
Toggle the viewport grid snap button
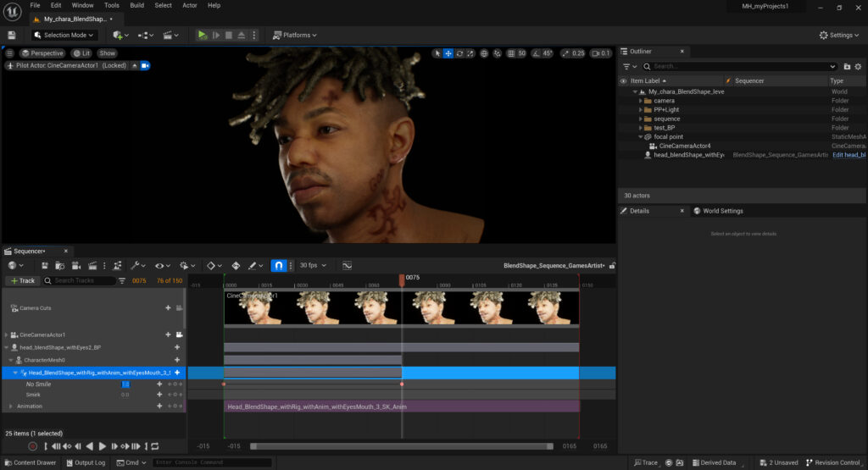(510, 53)
